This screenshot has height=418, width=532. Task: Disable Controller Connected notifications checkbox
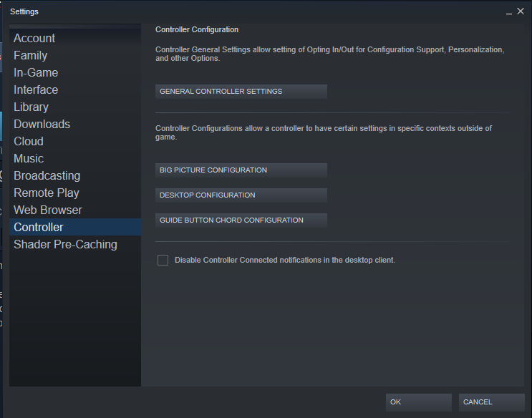click(x=163, y=261)
